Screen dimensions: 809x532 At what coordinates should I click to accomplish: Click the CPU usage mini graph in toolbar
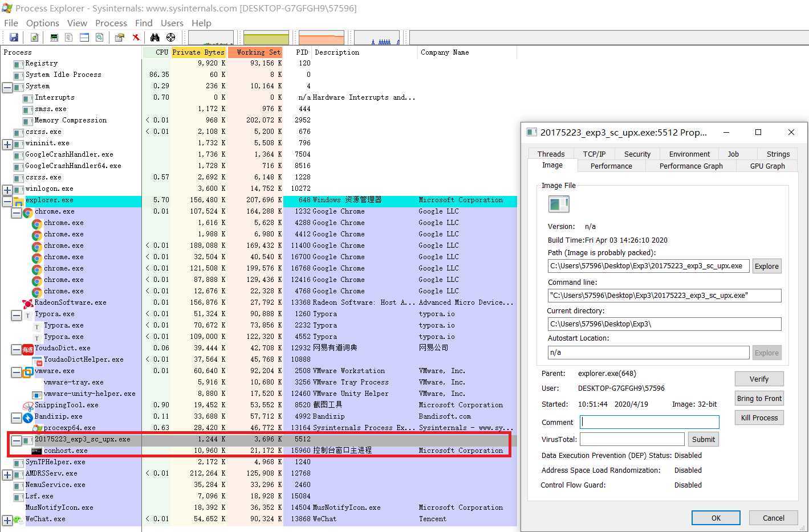211,38
